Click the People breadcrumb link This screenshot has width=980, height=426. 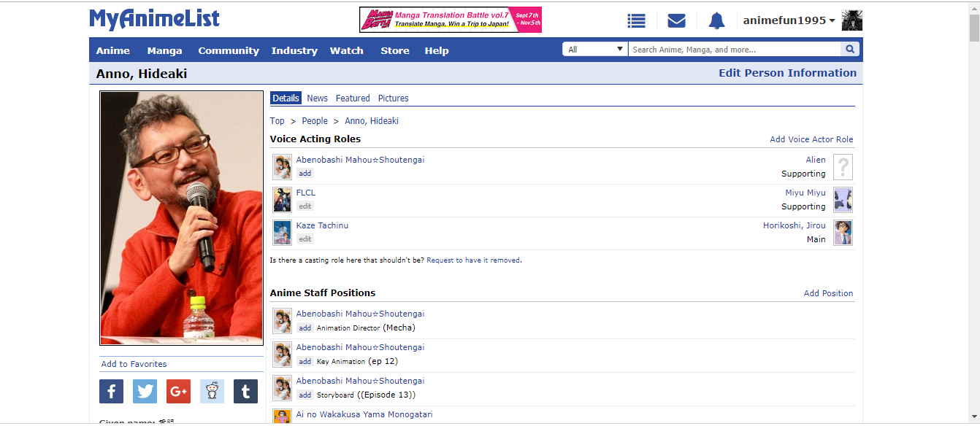coord(315,121)
